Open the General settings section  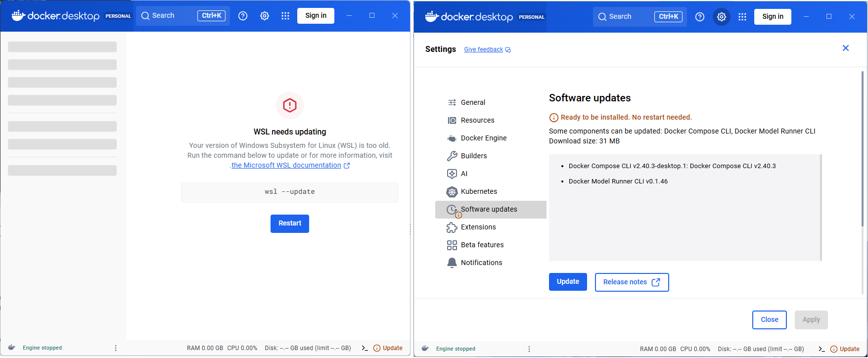(x=491, y=102)
